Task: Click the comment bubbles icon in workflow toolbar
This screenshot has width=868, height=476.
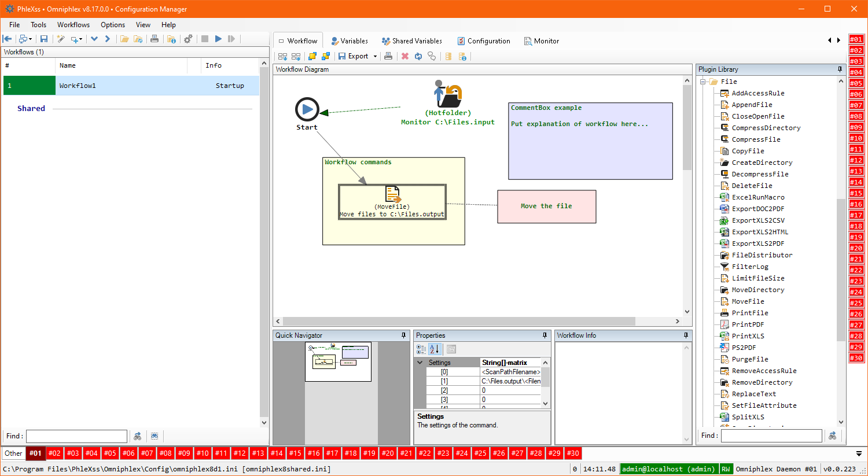Action: click(432, 56)
